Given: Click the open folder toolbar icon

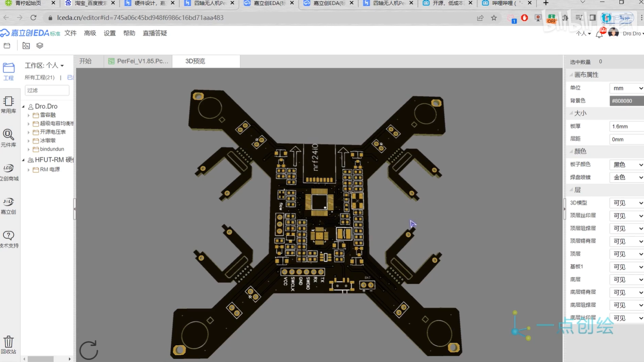Looking at the screenshot, I should click(x=7, y=46).
